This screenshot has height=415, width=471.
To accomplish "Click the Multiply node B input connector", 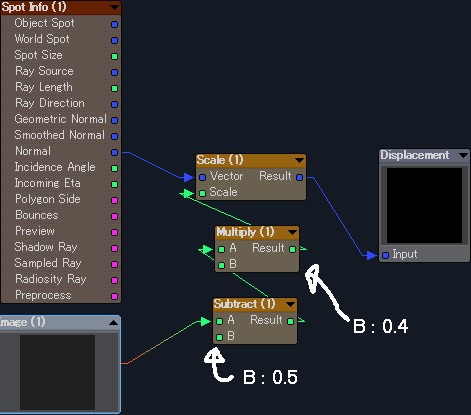I will pyautogui.click(x=221, y=265).
